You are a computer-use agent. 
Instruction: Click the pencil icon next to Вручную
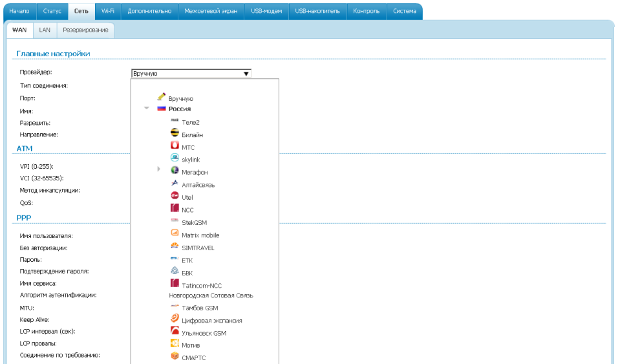161,96
